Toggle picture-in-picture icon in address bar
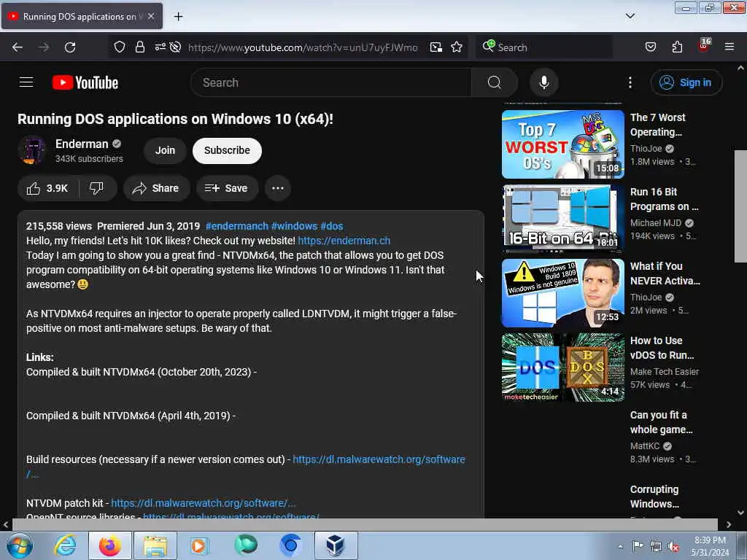The width and height of the screenshot is (747, 560). click(436, 47)
